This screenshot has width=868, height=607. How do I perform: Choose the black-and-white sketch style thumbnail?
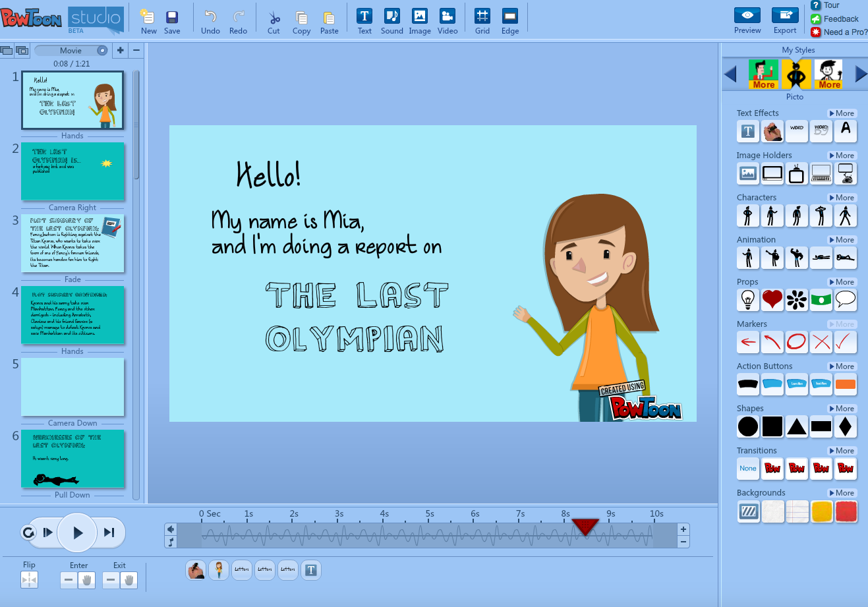point(828,74)
